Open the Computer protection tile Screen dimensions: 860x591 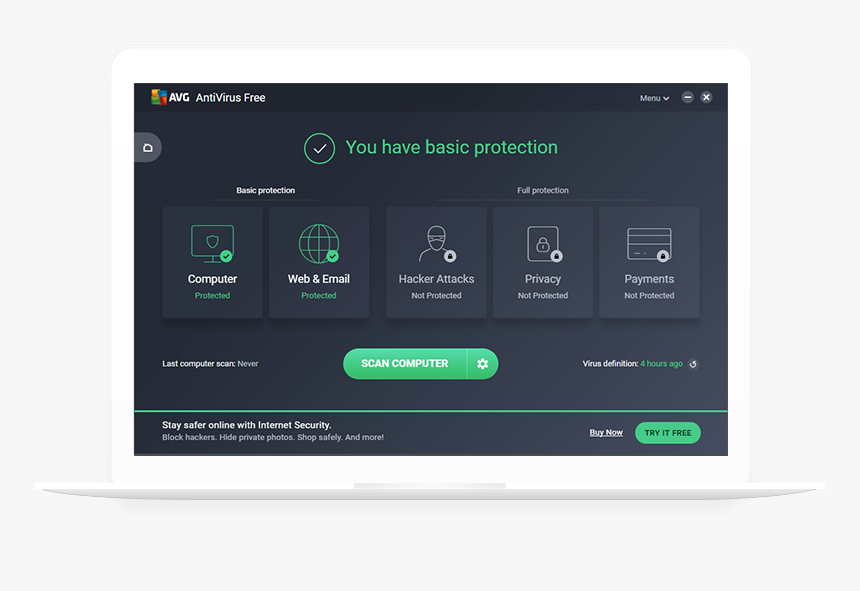pyautogui.click(x=212, y=262)
